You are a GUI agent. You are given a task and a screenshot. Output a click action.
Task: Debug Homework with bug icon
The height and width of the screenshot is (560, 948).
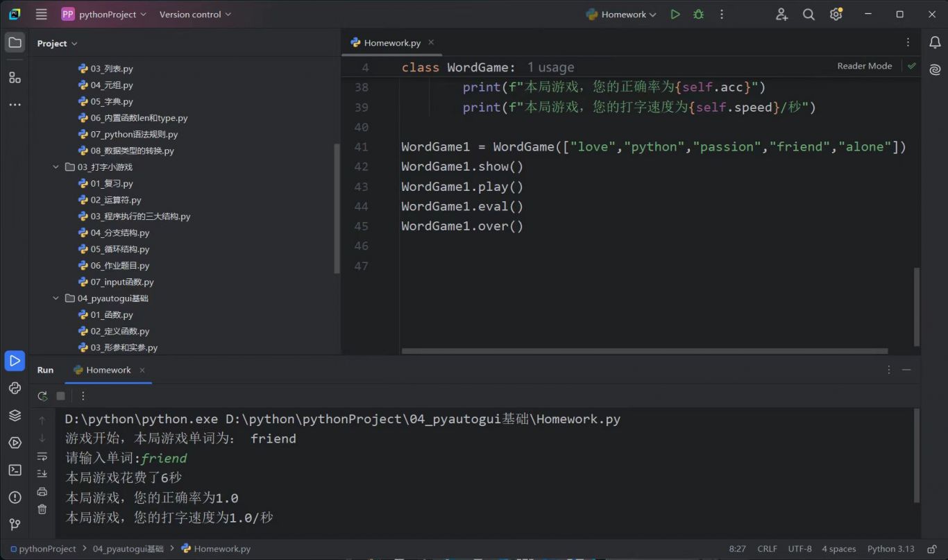point(698,14)
